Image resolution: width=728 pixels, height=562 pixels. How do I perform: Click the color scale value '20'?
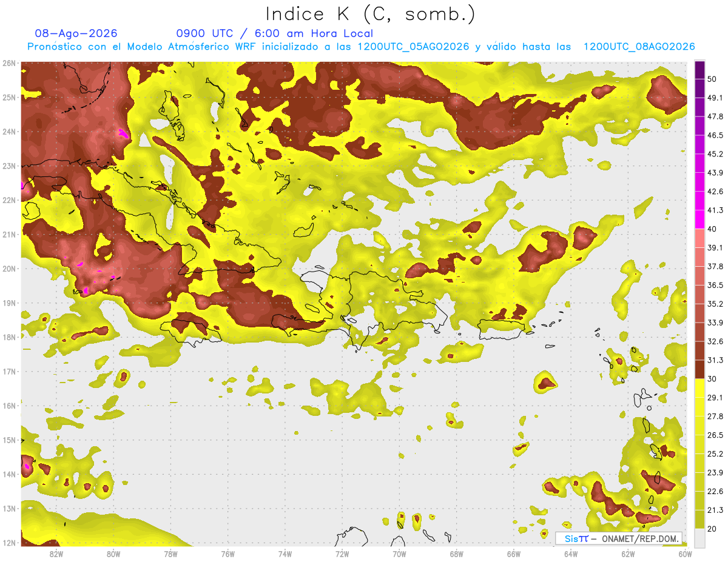713,529
